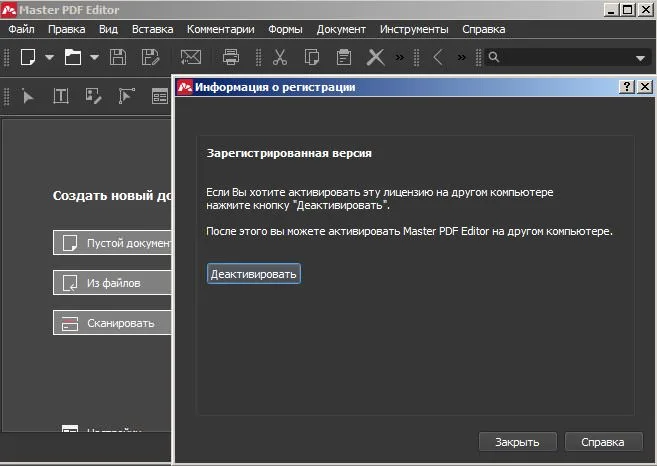The width and height of the screenshot is (657, 466).
Task: Open the Документ menu
Action: pos(341,29)
